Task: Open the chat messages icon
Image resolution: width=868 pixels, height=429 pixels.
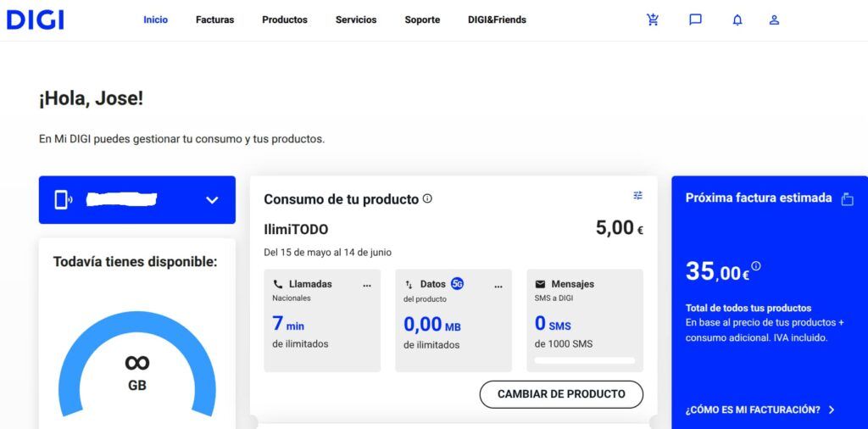Action: click(x=695, y=20)
